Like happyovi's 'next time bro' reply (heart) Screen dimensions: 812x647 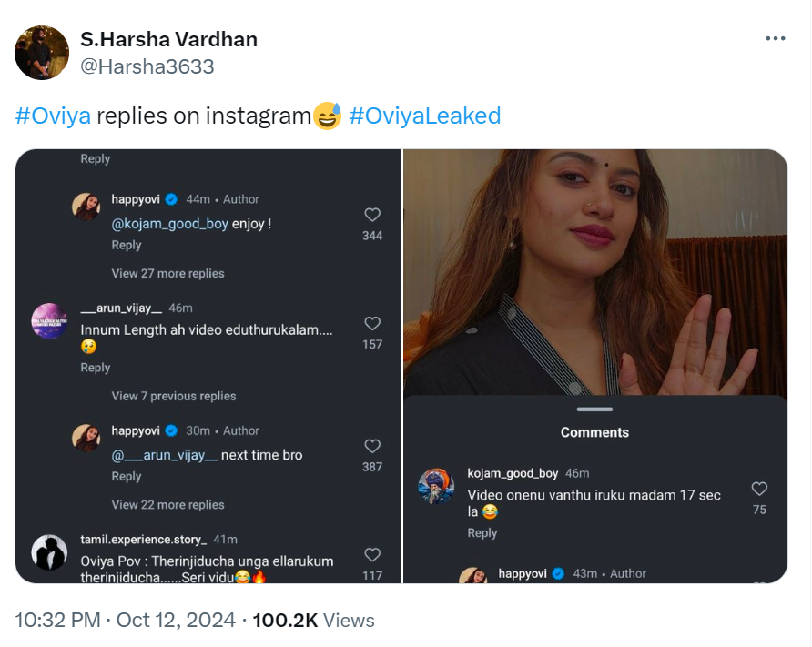click(372, 446)
